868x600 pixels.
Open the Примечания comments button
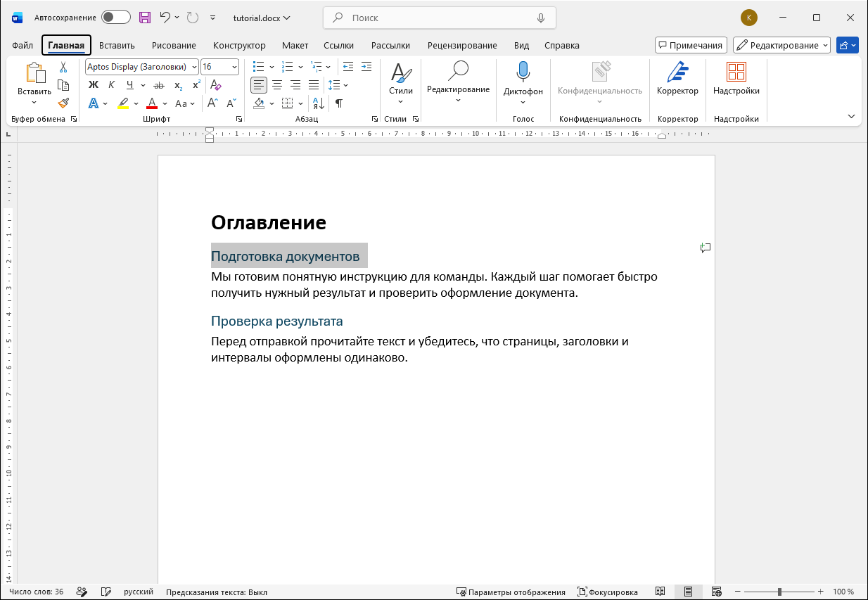click(691, 45)
